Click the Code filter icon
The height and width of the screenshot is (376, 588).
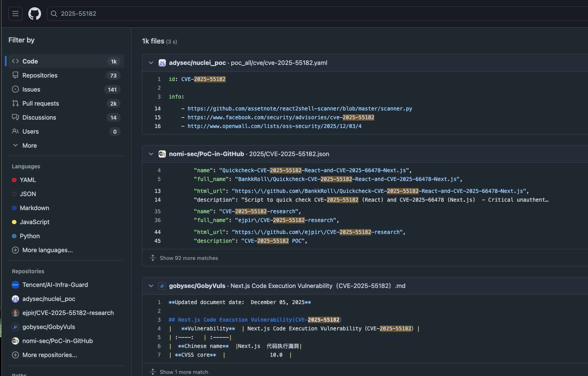15,61
